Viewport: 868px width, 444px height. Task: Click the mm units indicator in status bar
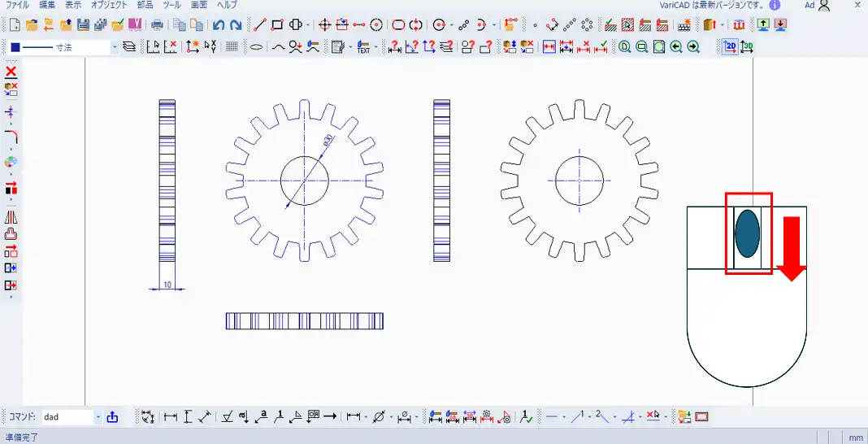[856, 437]
